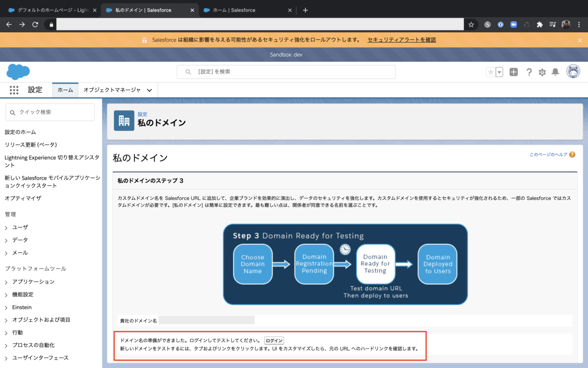Click the 私のドメインのステップ 3 heading
Image resolution: width=588 pixels, height=368 pixels.
[150, 181]
